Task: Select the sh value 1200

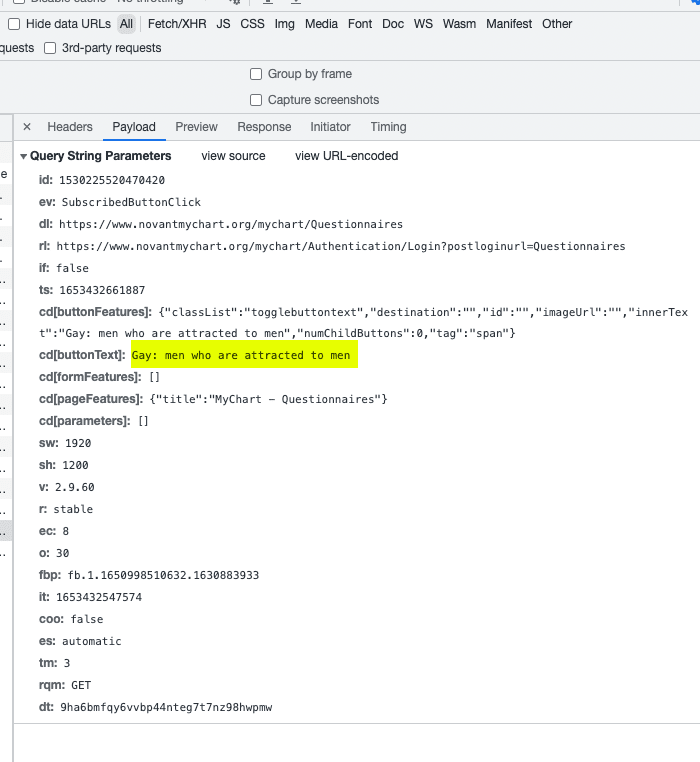Action: click(x=75, y=465)
